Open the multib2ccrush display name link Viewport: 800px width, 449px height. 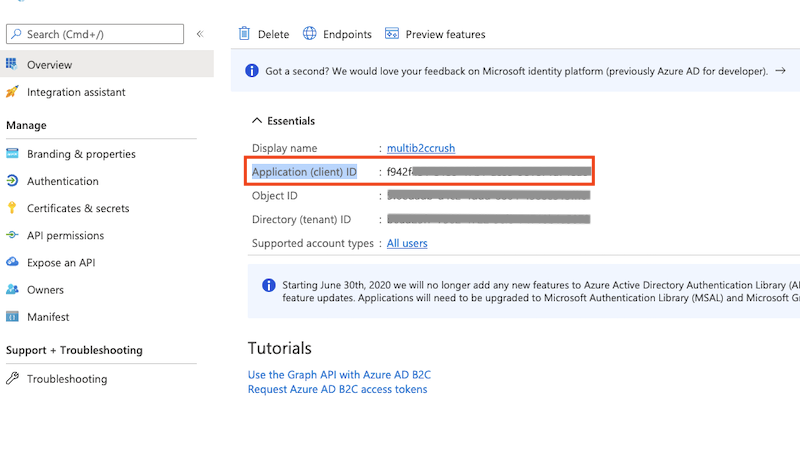(421, 148)
